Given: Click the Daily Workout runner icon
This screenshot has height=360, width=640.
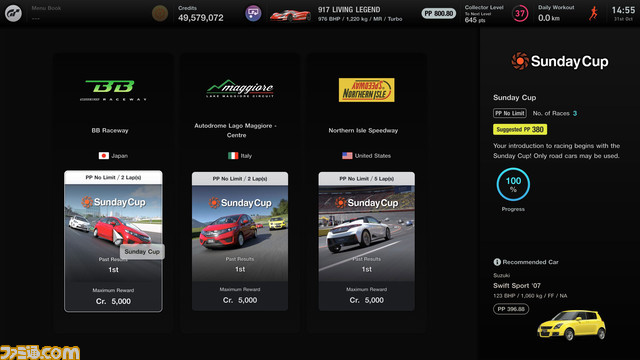Looking at the screenshot, I should click(x=593, y=13).
